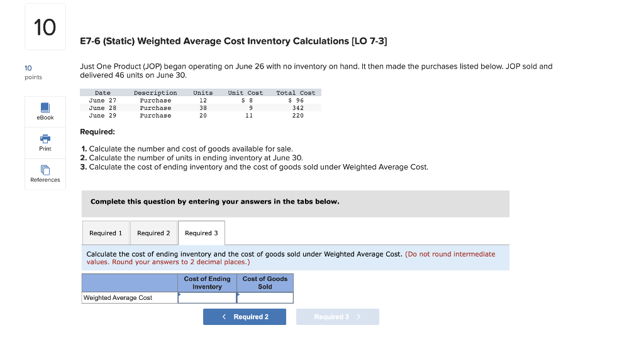The width and height of the screenshot is (644, 352).
Task: Switch to the Required 1 tab
Action: [106, 233]
